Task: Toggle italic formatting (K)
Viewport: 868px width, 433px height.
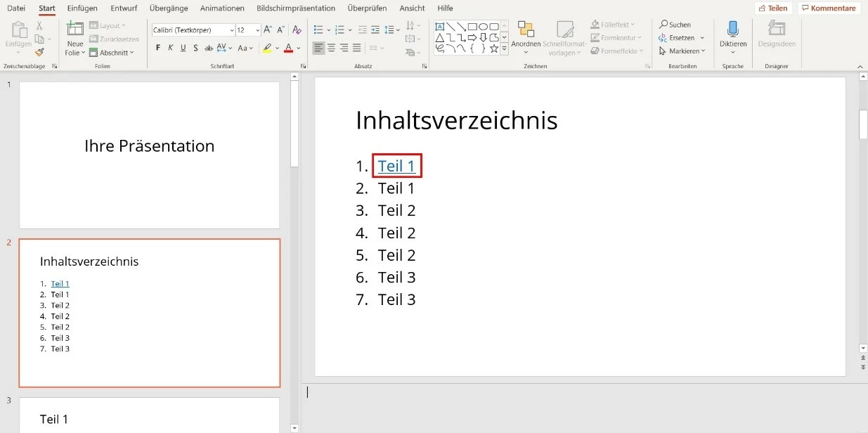Action: (170, 48)
